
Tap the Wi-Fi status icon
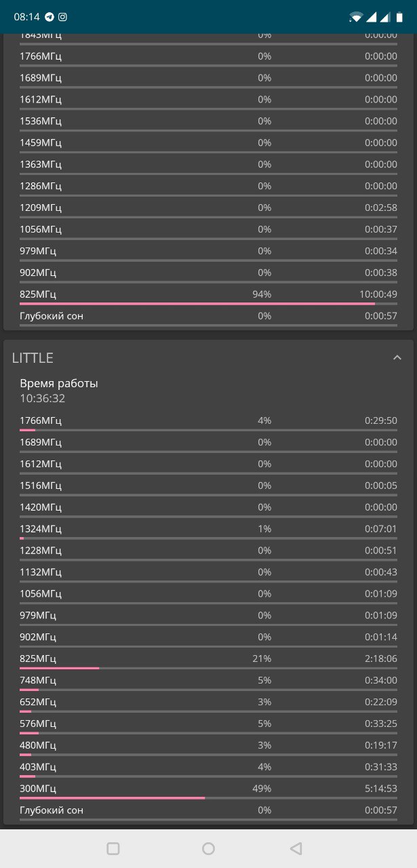click(x=356, y=17)
